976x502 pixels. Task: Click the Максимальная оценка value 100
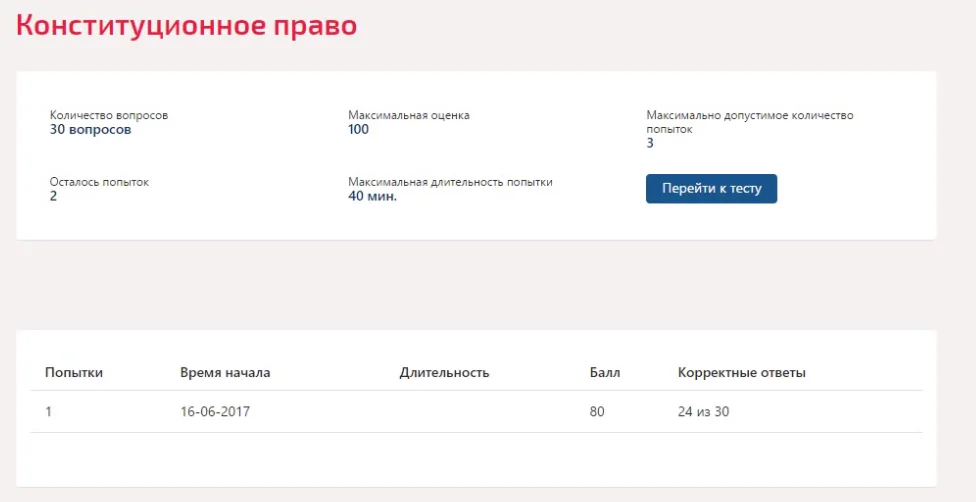[x=359, y=130]
